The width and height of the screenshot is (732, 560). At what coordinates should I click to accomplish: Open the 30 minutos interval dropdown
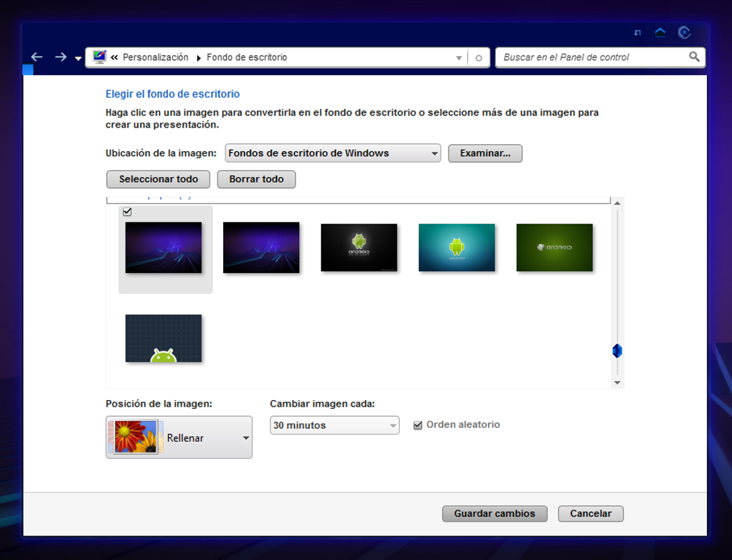[334, 425]
